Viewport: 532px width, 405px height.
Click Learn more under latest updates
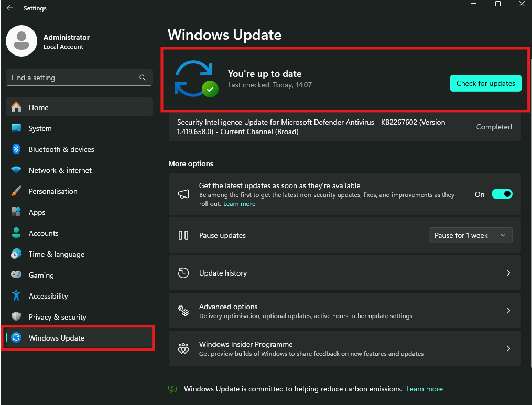point(239,204)
